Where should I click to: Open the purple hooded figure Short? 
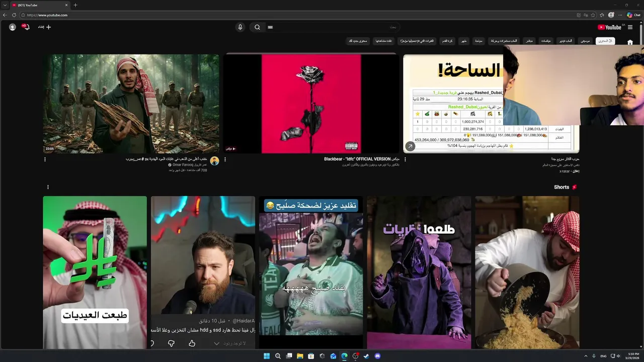(x=419, y=273)
